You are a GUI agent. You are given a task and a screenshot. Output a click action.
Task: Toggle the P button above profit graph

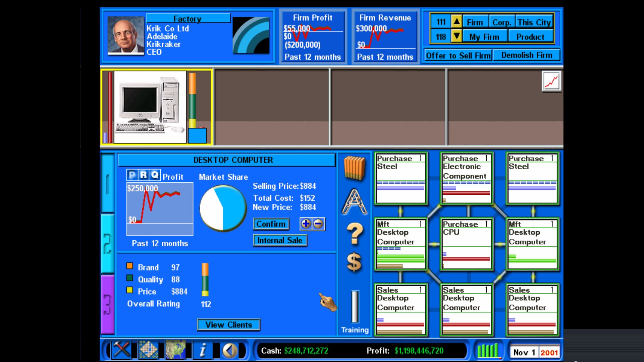point(132,175)
